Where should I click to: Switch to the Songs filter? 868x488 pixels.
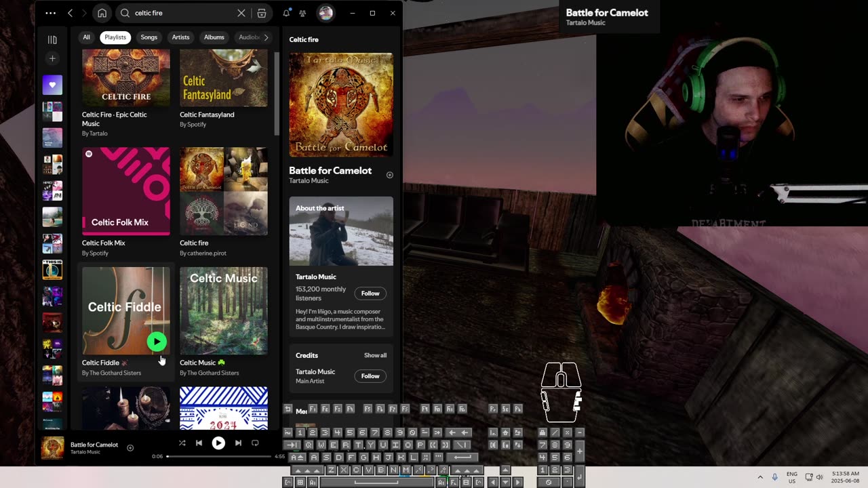pos(149,37)
